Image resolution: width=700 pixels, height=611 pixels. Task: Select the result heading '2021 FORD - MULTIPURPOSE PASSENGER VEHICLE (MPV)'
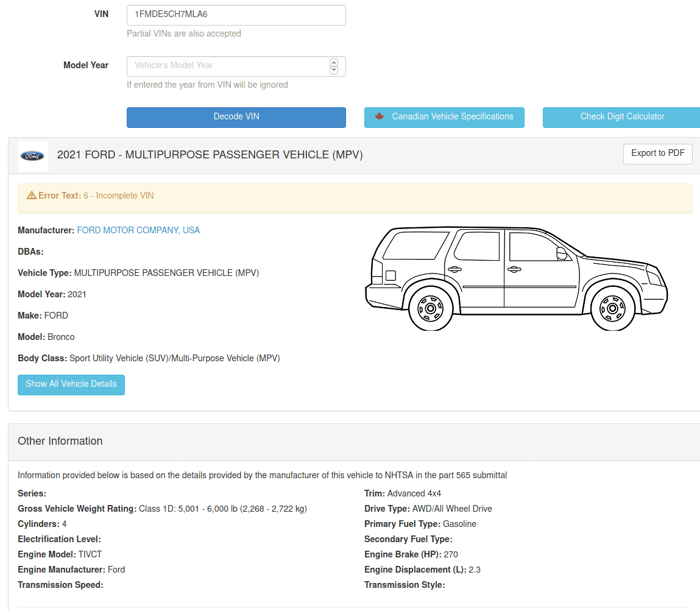point(210,155)
